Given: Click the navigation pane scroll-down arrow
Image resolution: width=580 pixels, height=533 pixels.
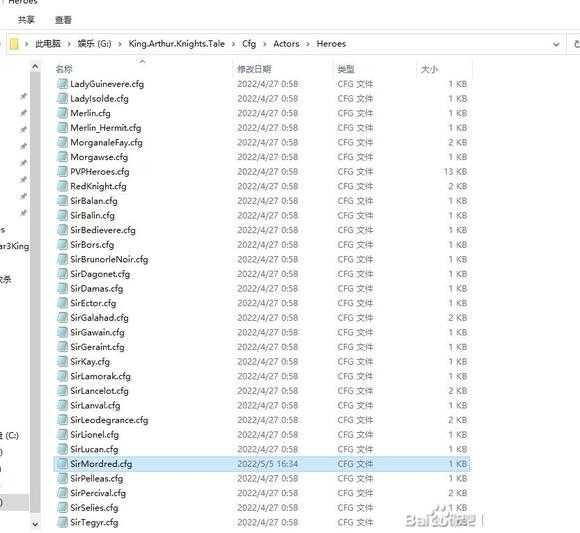Looking at the screenshot, I should [35, 524].
